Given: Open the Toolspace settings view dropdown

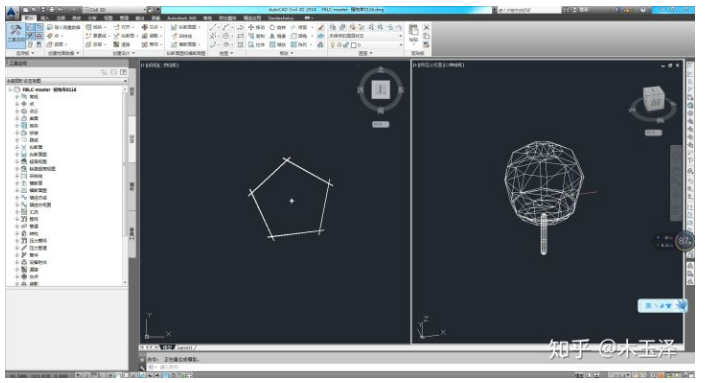Looking at the screenshot, I should (66, 81).
